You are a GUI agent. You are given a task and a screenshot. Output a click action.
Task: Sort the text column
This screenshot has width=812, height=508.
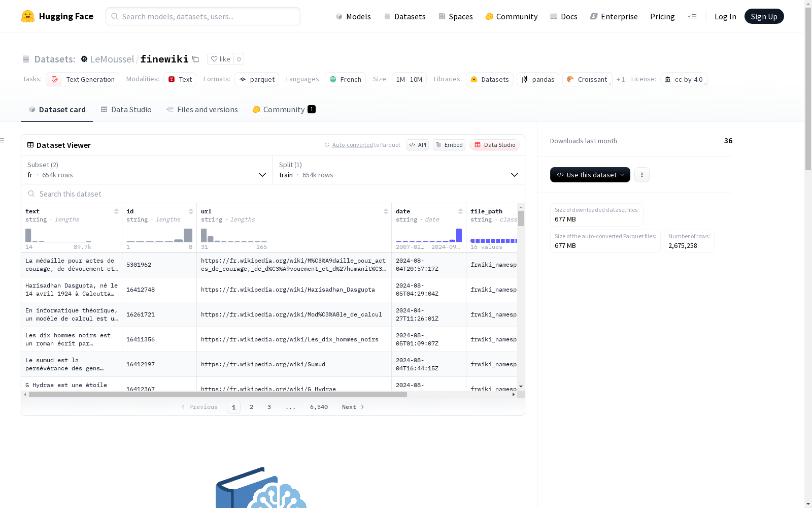coord(116,211)
